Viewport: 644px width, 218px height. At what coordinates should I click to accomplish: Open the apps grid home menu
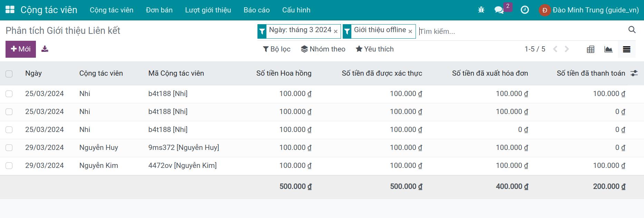(10, 10)
